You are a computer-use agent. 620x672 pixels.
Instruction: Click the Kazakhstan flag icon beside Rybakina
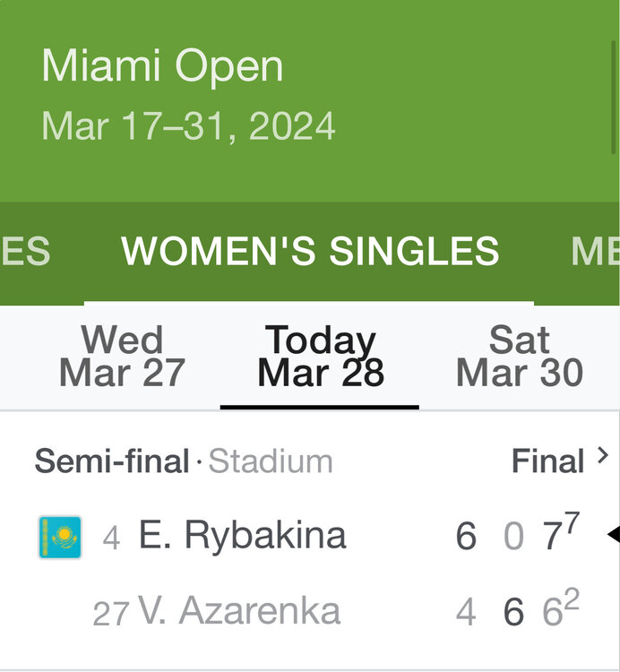(x=60, y=537)
